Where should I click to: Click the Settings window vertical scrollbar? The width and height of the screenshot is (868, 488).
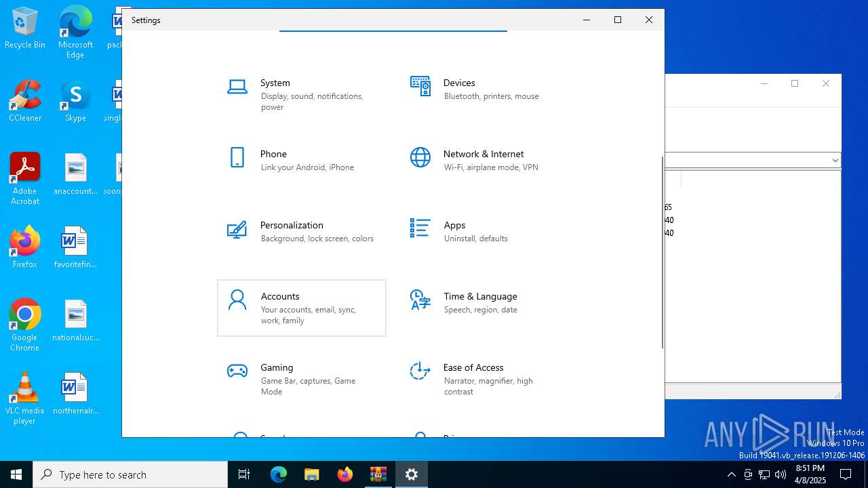[x=663, y=252]
